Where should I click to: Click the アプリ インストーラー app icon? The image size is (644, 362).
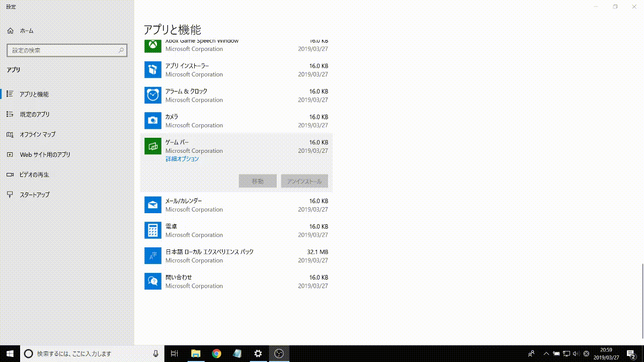coord(153,70)
